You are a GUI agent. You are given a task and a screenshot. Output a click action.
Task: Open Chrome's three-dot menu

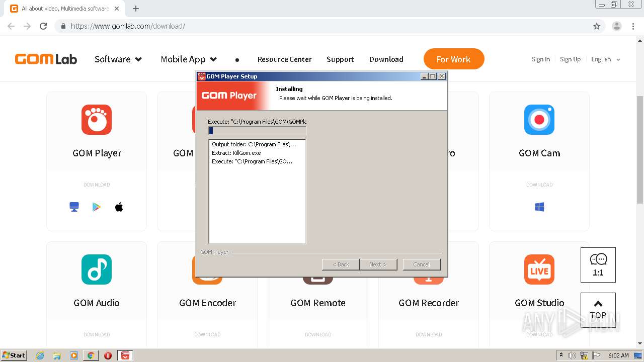tap(633, 26)
